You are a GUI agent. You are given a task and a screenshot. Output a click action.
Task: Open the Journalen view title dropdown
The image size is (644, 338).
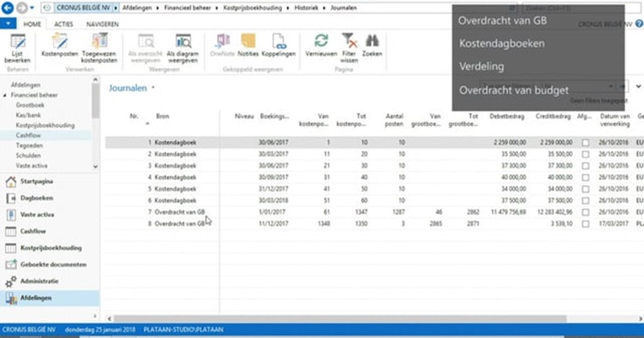153,89
